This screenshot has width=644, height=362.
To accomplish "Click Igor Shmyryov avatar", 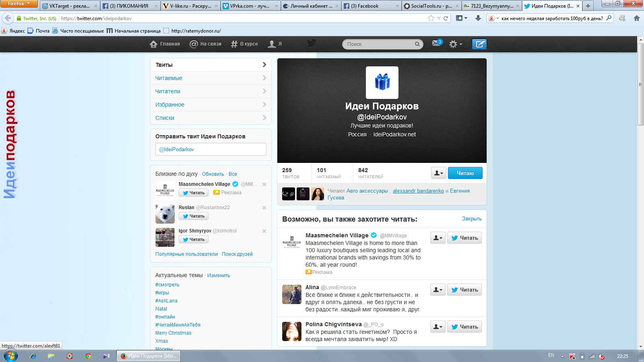I will tap(165, 237).
